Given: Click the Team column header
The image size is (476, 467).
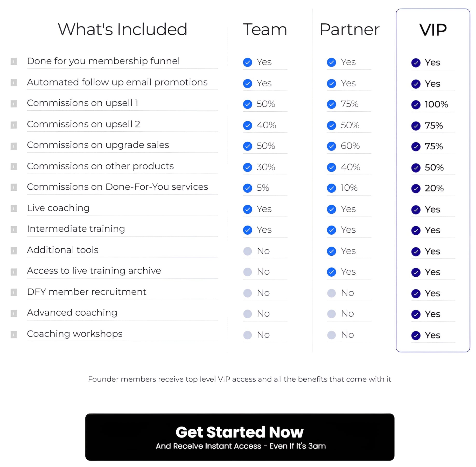Looking at the screenshot, I should coord(265,29).
